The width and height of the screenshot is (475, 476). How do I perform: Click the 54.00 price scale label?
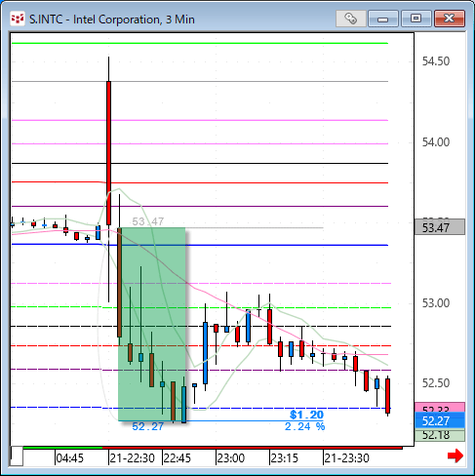click(x=436, y=142)
